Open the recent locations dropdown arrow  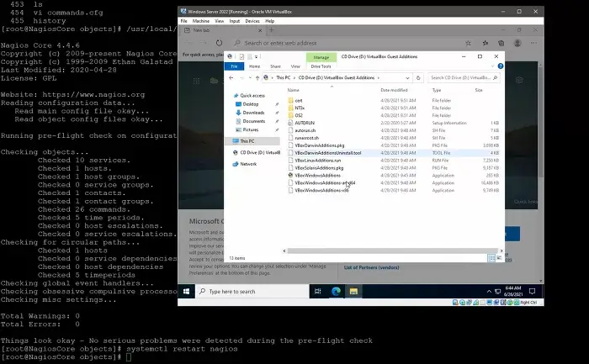pos(247,77)
